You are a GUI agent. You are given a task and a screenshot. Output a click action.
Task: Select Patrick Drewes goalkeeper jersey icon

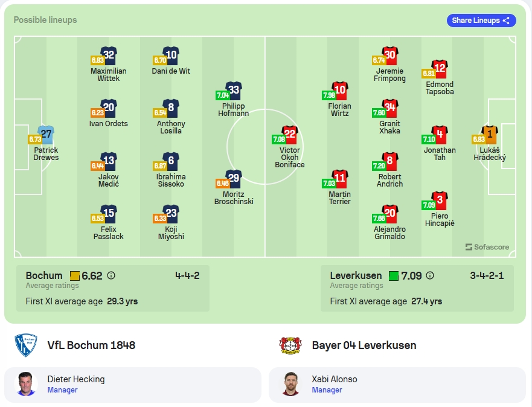tap(46, 135)
